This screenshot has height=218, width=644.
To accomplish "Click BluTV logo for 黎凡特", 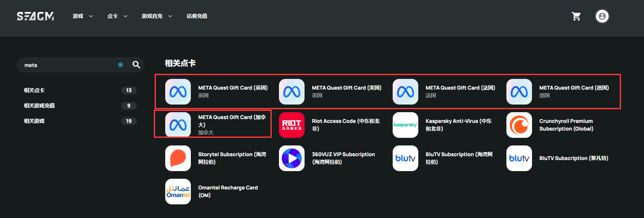I will tap(519, 158).
